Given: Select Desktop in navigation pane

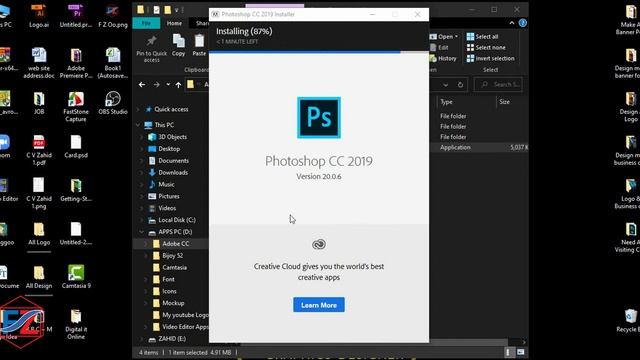Looking at the screenshot, I should pyautogui.click(x=164, y=149).
